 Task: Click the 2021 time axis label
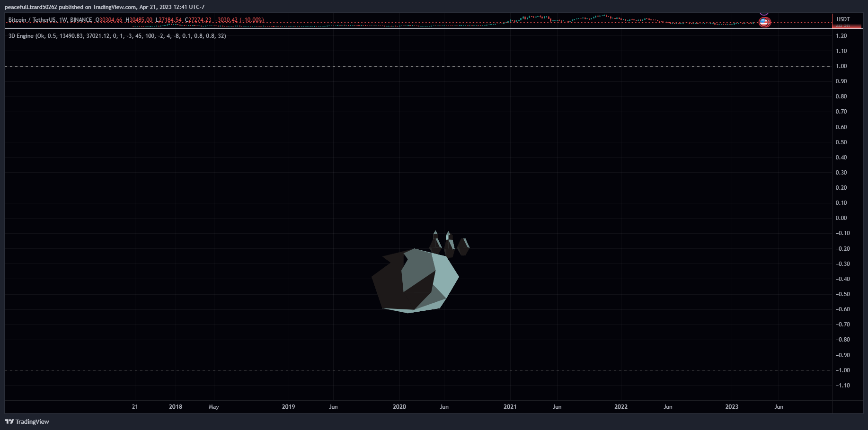tap(510, 407)
